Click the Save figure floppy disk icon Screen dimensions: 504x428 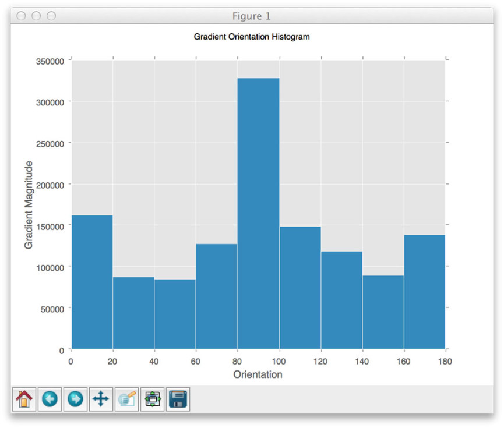(x=178, y=399)
